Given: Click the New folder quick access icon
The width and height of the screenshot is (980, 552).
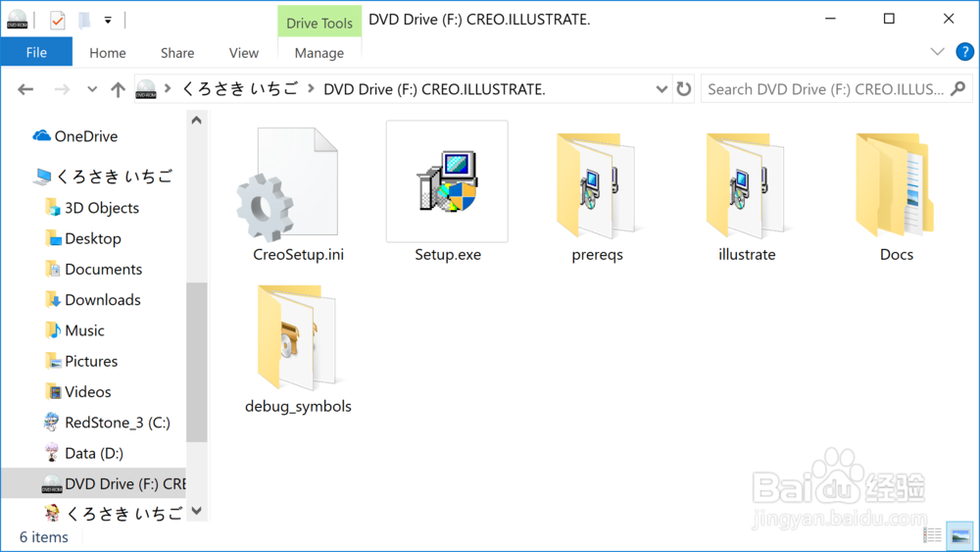Looking at the screenshot, I should coord(83,20).
